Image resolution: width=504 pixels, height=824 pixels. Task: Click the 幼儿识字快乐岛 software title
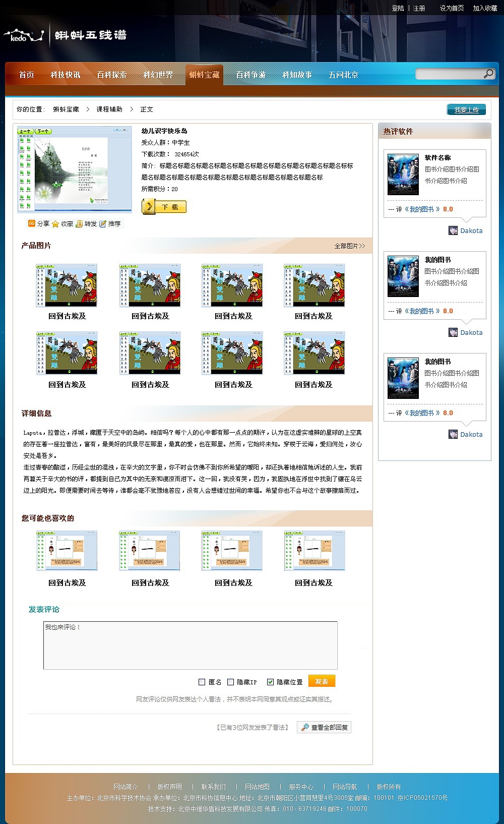point(164,131)
